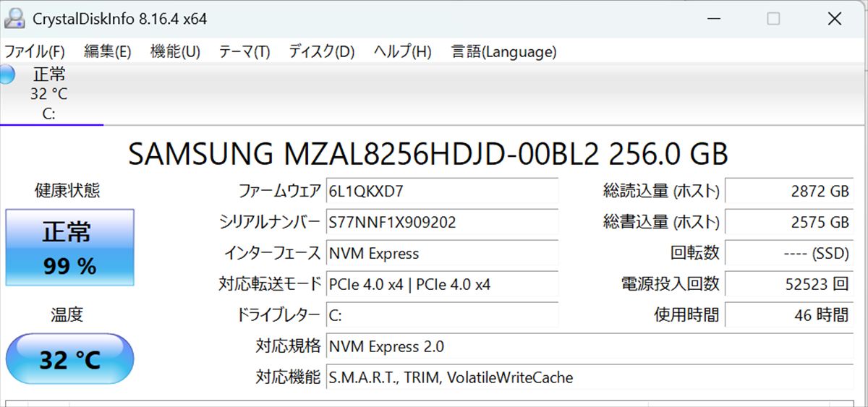Open the 機能(U) menu
The image size is (868, 407).
[x=175, y=51]
